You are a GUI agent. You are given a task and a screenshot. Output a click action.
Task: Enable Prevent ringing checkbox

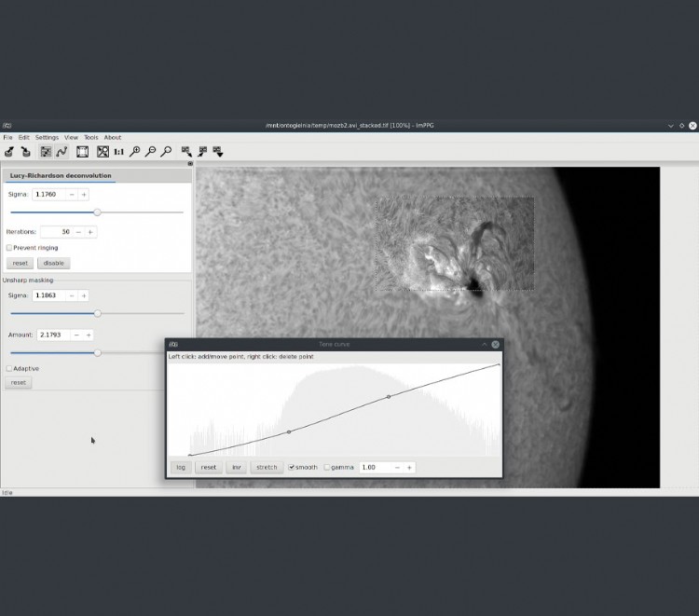[9, 247]
